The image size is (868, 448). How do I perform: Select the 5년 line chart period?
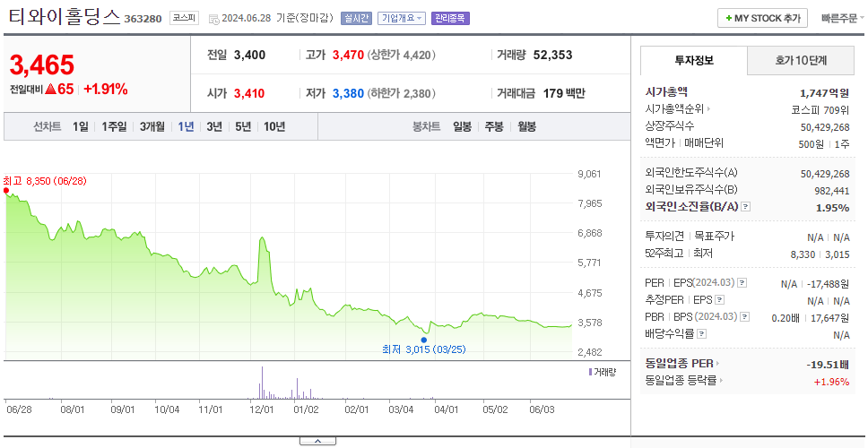pos(243,126)
